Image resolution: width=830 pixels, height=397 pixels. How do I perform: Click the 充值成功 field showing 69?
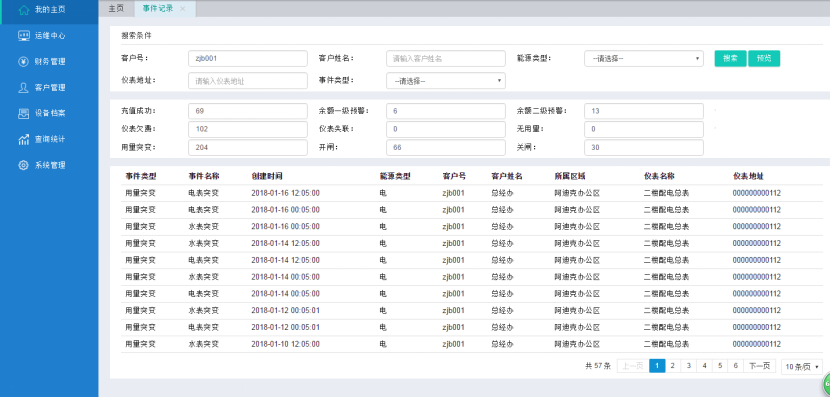[x=248, y=111]
